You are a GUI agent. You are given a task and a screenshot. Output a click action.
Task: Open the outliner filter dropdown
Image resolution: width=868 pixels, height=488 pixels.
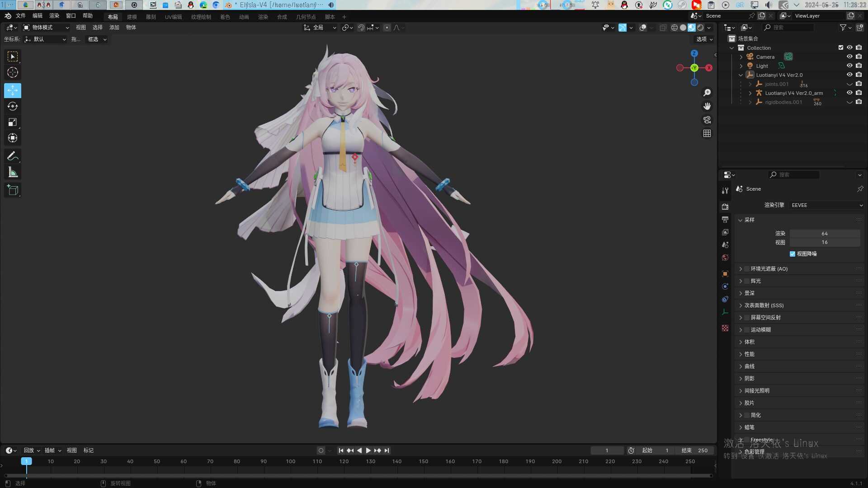[845, 28]
